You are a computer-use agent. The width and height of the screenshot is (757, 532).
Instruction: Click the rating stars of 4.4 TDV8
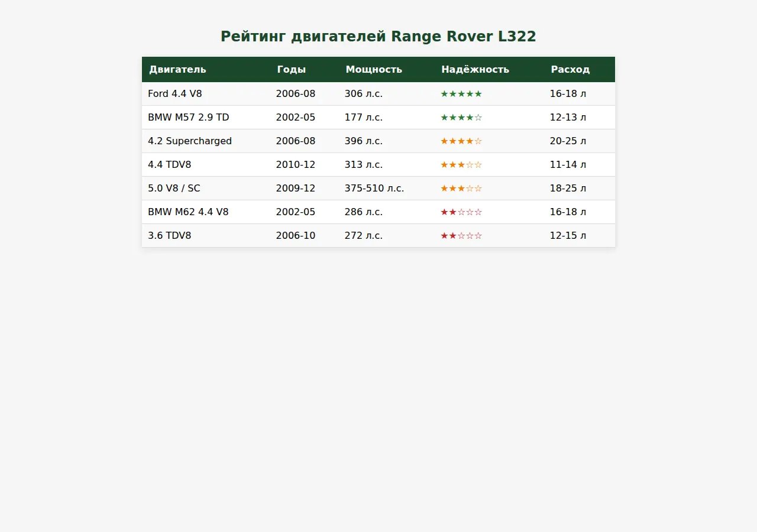pos(461,164)
